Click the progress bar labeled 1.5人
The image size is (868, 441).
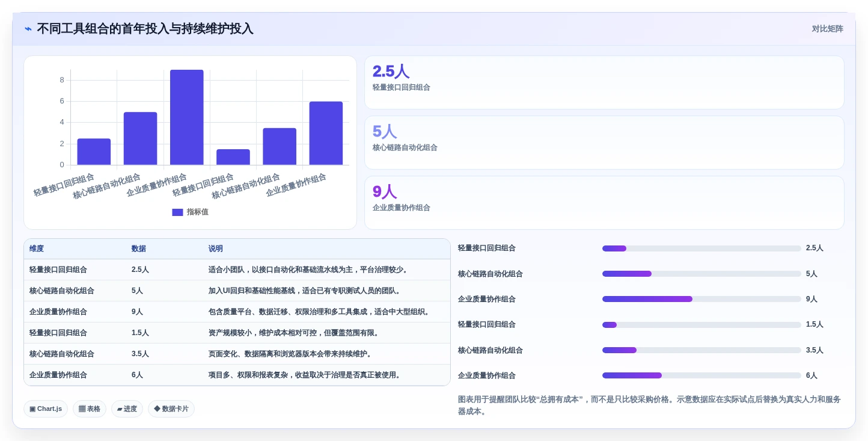701,325
